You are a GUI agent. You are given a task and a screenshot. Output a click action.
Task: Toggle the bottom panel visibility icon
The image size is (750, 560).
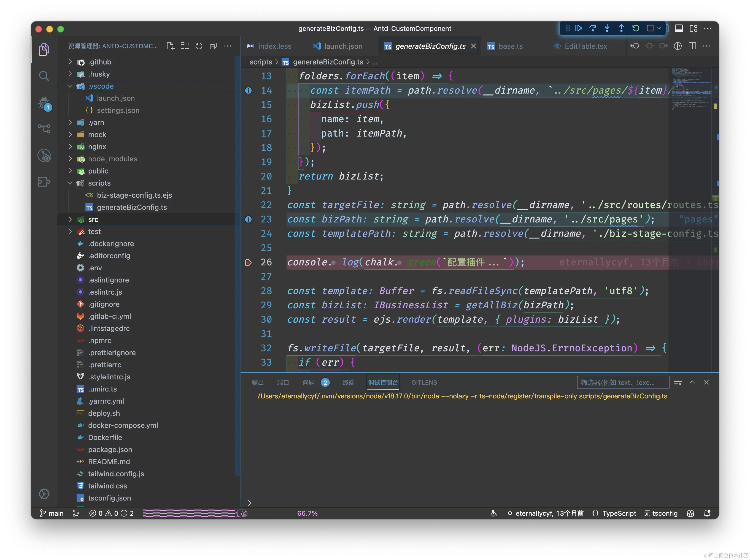(679, 28)
